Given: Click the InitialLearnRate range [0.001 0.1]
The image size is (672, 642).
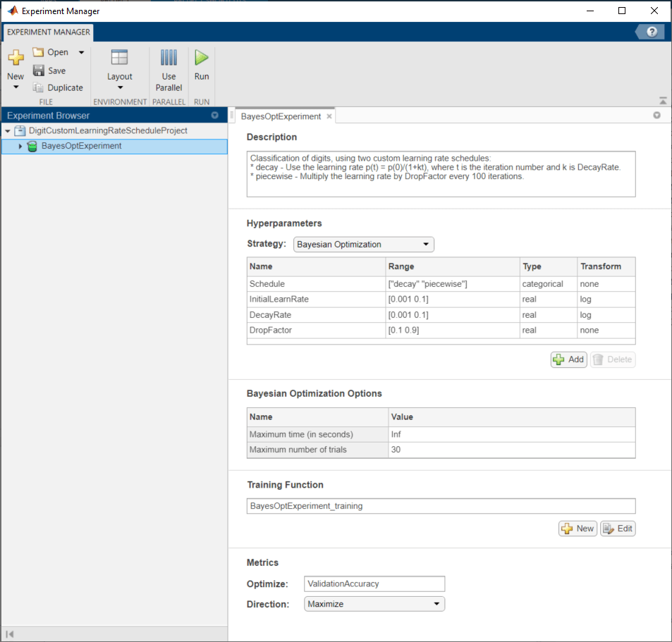Looking at the screenshot, I should tap(453, 300).
